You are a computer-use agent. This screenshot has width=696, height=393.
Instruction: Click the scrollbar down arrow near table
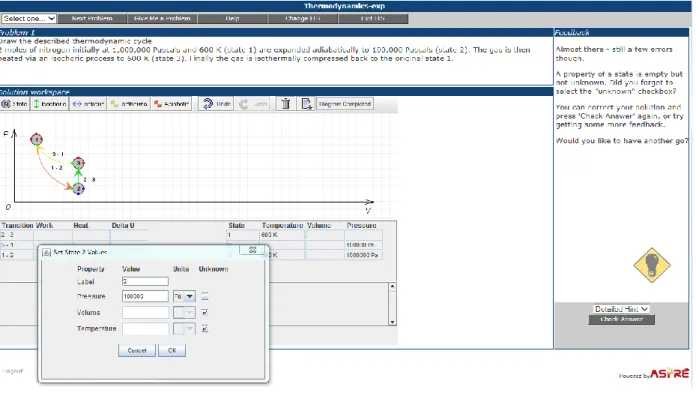click(x=392, y=322)
